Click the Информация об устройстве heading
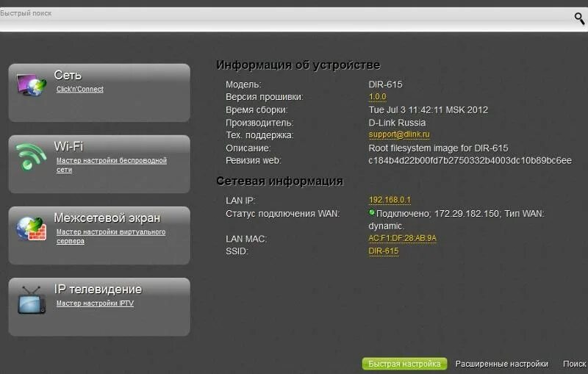The height and width of the screenshot is (374, 588). 298,65
